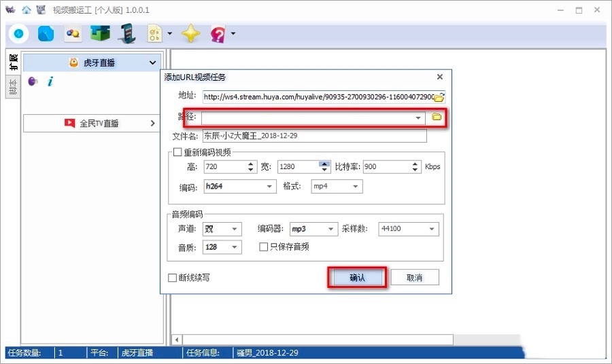
Task: Switch to the 扩展 vertical tab
Action: pos(13,62)
